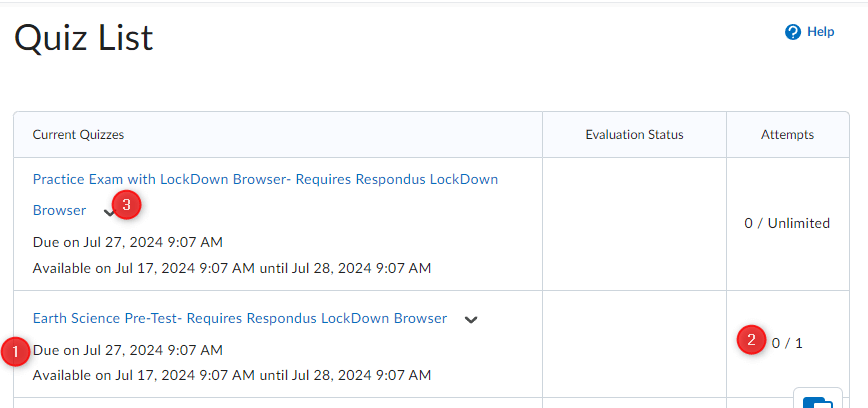Click the Current Quizzes column header
Viewport: 868px width, 408px height.
[x=78, y=134]
